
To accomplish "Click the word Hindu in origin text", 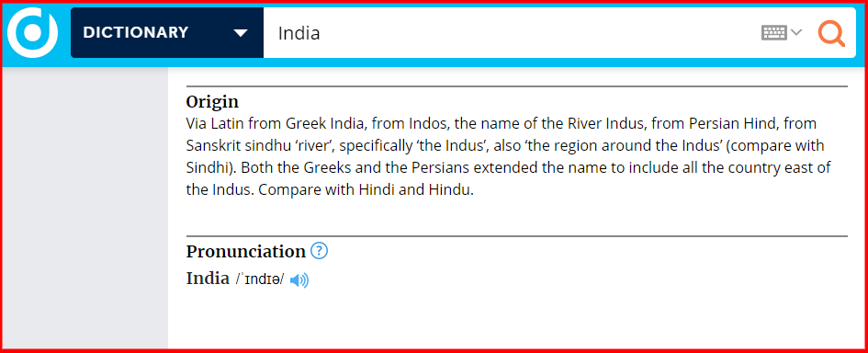I will pos(451,190).
